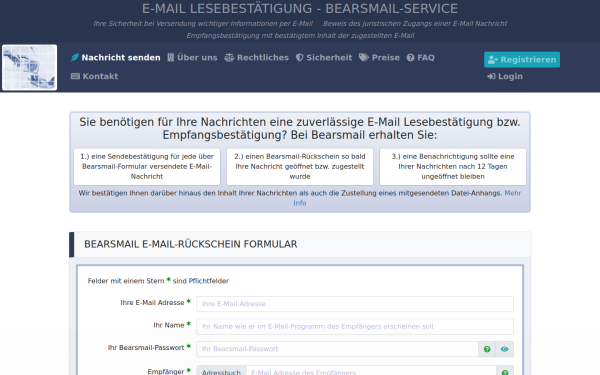
Task: Click the box text starting '1.) eine Sendebestätigung'
Action: pos(147,166)
